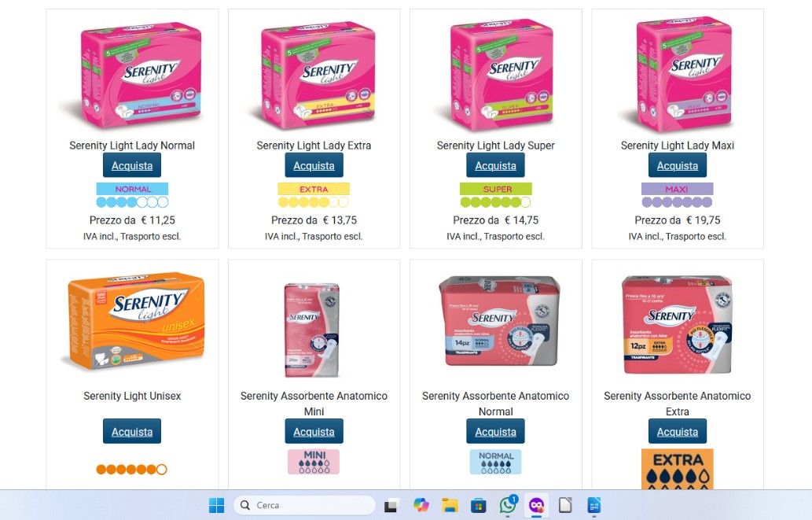
Task: Open the Serenity Light Lady Maxi package image
Action: (678, 74)
